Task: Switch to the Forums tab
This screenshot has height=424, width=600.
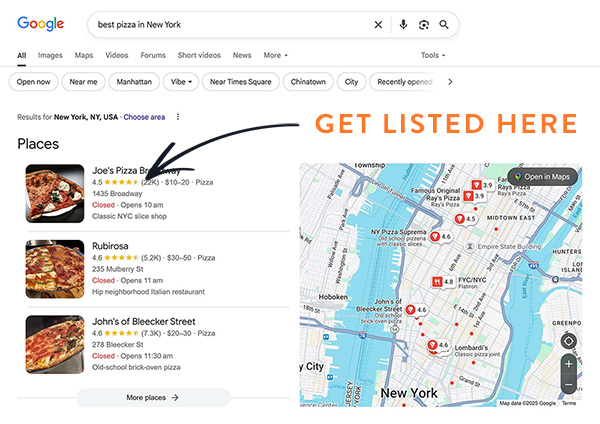Action: pyautogui.click(x=153, y=55)
